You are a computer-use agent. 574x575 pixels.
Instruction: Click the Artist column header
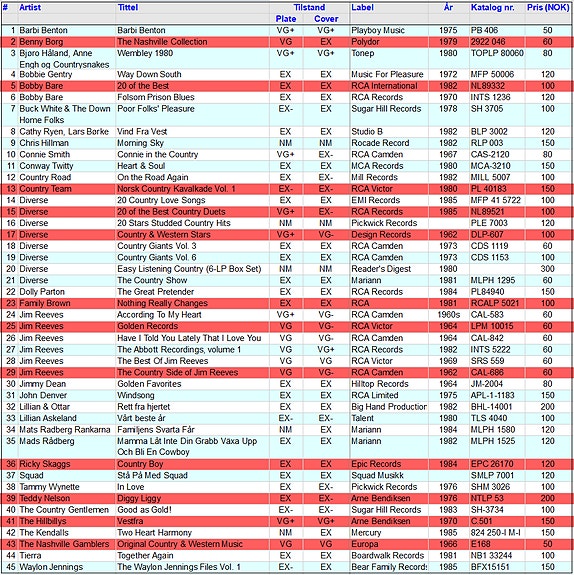(x=30, y=7)
